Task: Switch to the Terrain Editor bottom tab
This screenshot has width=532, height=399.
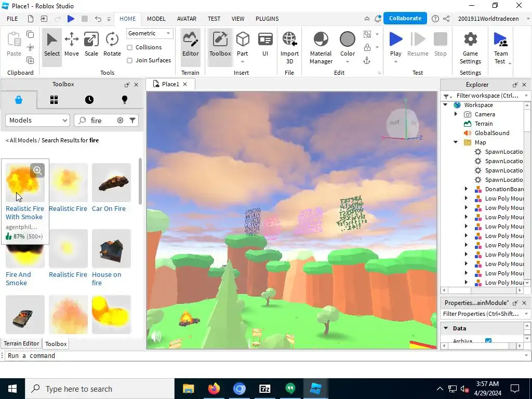Action: coord(21,343)
